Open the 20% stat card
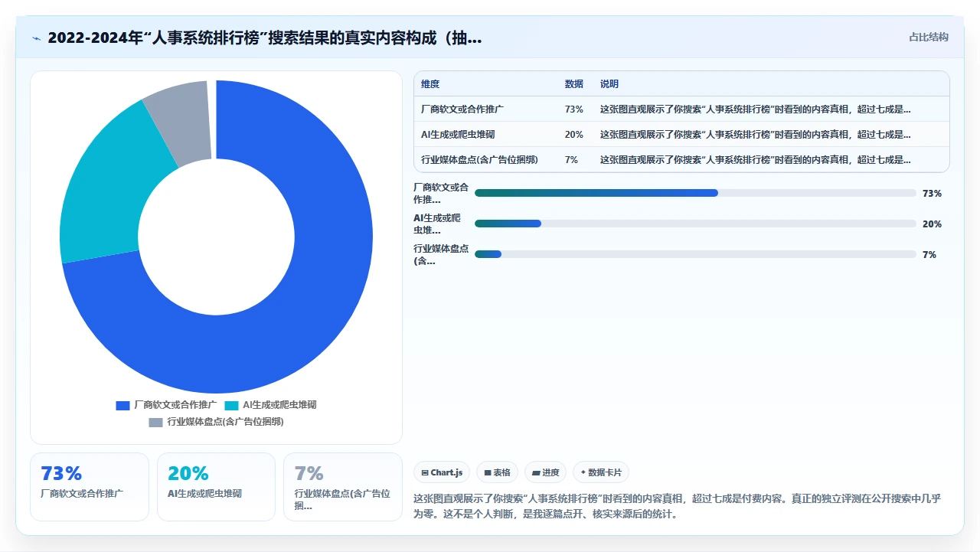 tap(216, 487)
